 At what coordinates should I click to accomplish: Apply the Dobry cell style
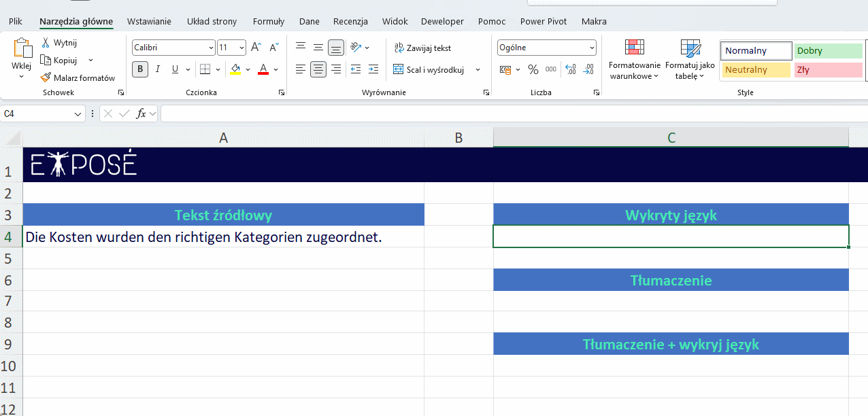point(828,51)
